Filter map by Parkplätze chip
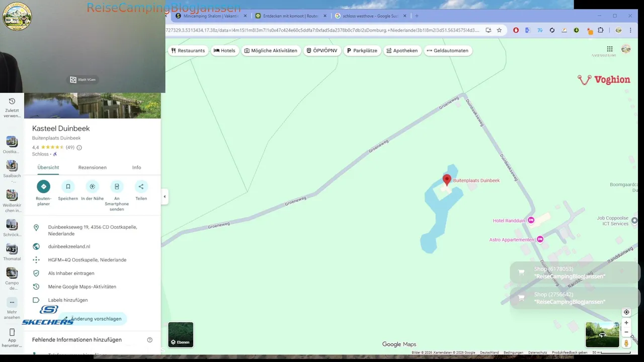Image resolution: width=644 pixels, height=362 pixels. (362, 51)
